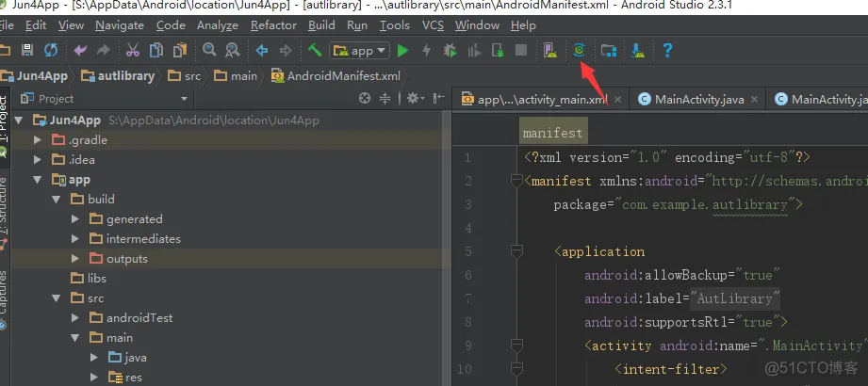
Task: Click the Make Project hammer icon
Action: (315, 50)
